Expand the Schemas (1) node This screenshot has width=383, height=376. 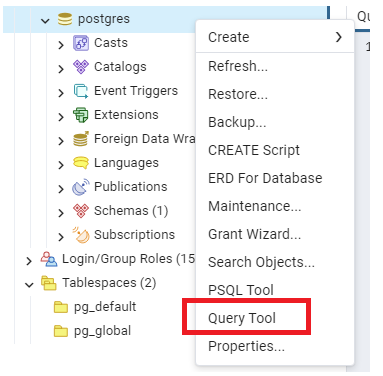click(x=61, y=213)
